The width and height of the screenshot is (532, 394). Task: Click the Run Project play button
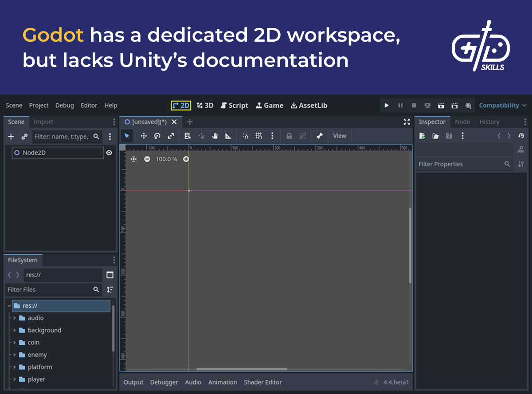(387, 105)
